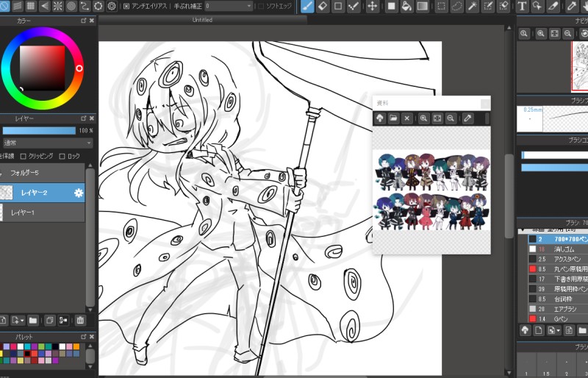Toggle the アンチエイリアス checkbox
588x378 pixels.
126,6
